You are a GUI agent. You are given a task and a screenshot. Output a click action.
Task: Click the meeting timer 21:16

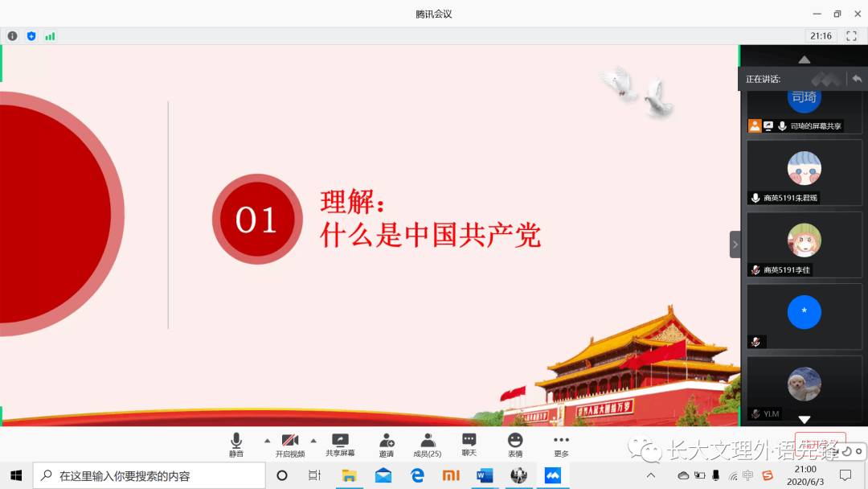click(x=821, y=36)
